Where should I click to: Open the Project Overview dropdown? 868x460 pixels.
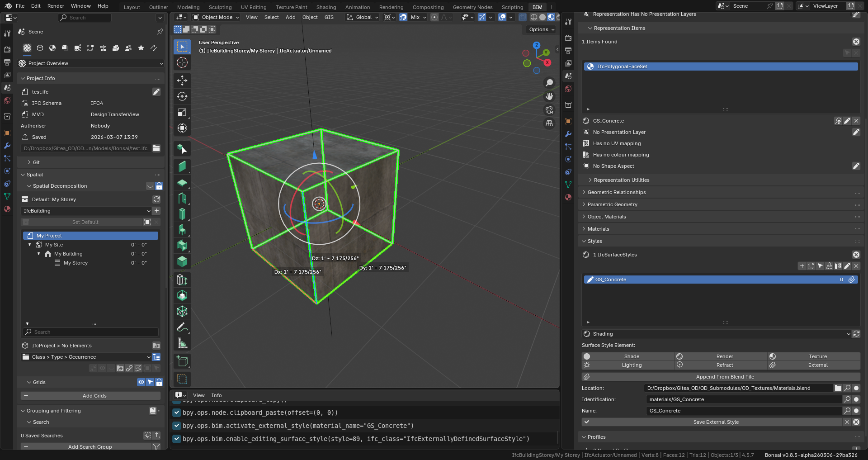coord(90,63)
